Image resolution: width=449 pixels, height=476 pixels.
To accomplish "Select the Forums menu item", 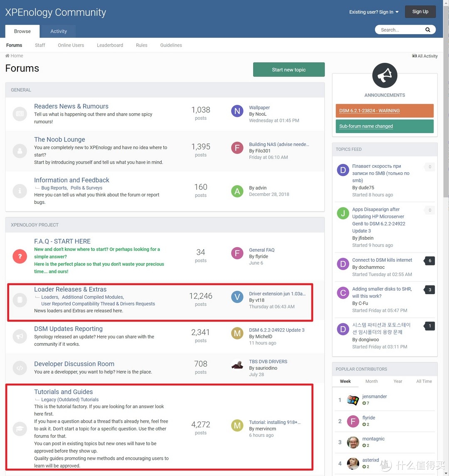I will (x=14, y=45).
